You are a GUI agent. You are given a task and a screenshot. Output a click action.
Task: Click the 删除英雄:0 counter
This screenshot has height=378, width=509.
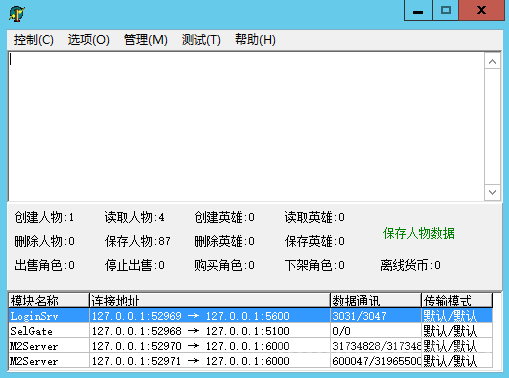point(225,241)
